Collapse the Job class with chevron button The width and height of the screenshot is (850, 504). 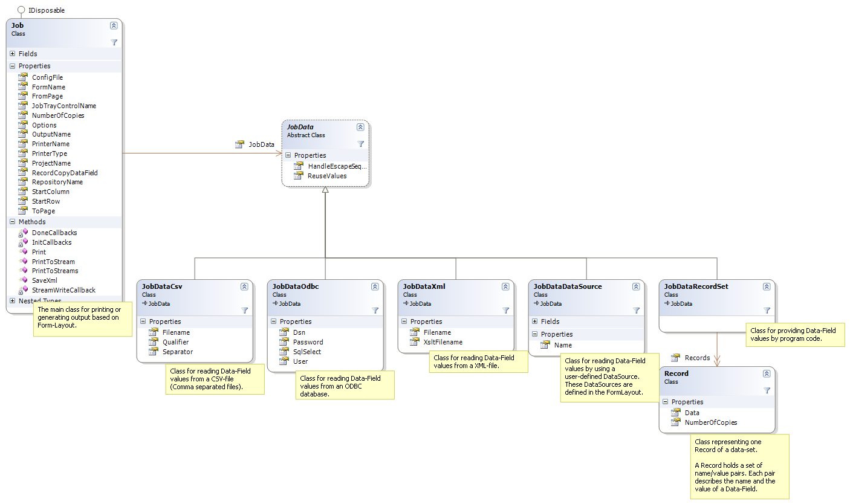click(114, 25)
